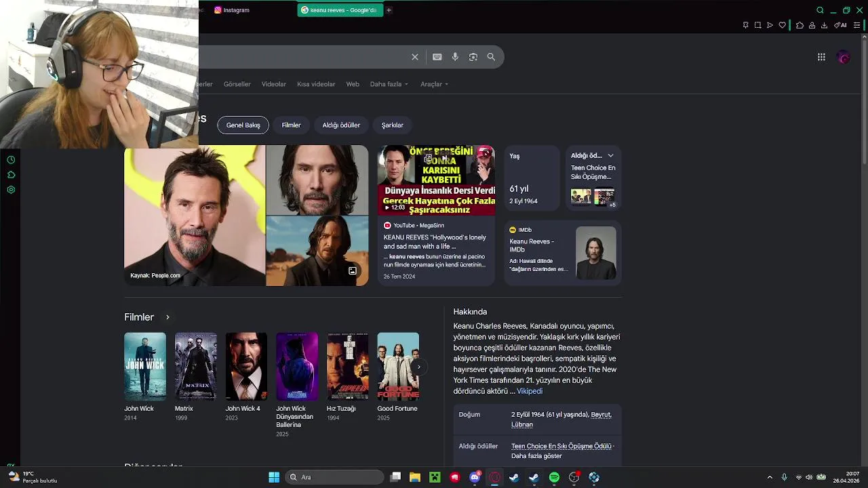Open the Opera toolbar profile icon

click(x=812, y=25)
